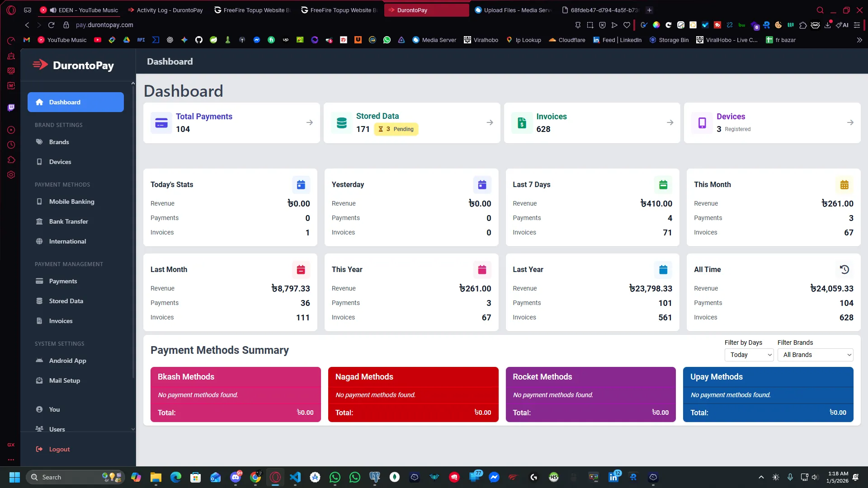Click the Today's Stats calendar icon
The height and width of the screenshot is (488, 868).
coord(301,185)
